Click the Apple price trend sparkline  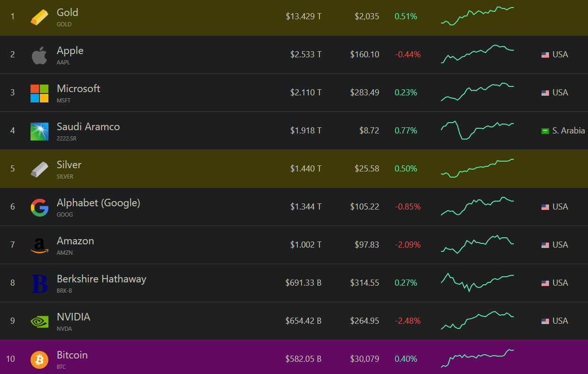point(478,54)
